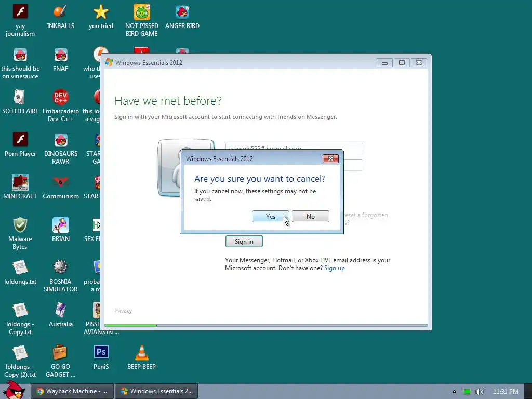Select the FNAF desktop icon
Image resolution: width=532 pixels, height=399 pixels.
click(x=60, y=60)
